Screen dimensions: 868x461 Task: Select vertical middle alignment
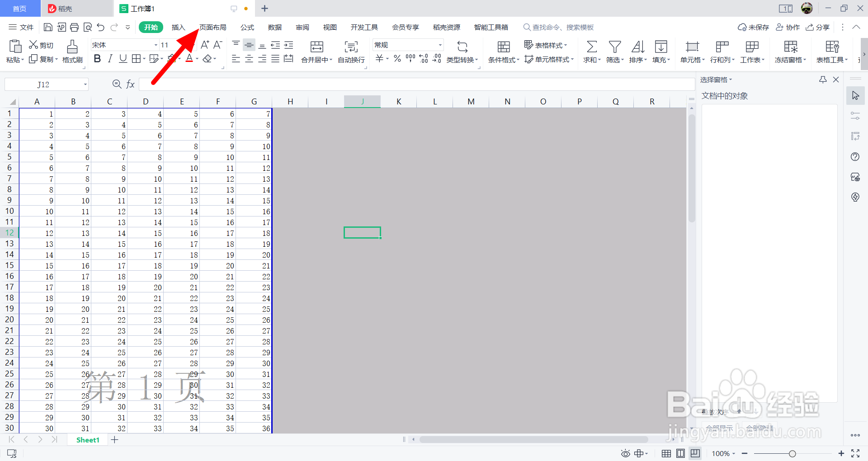249,44
